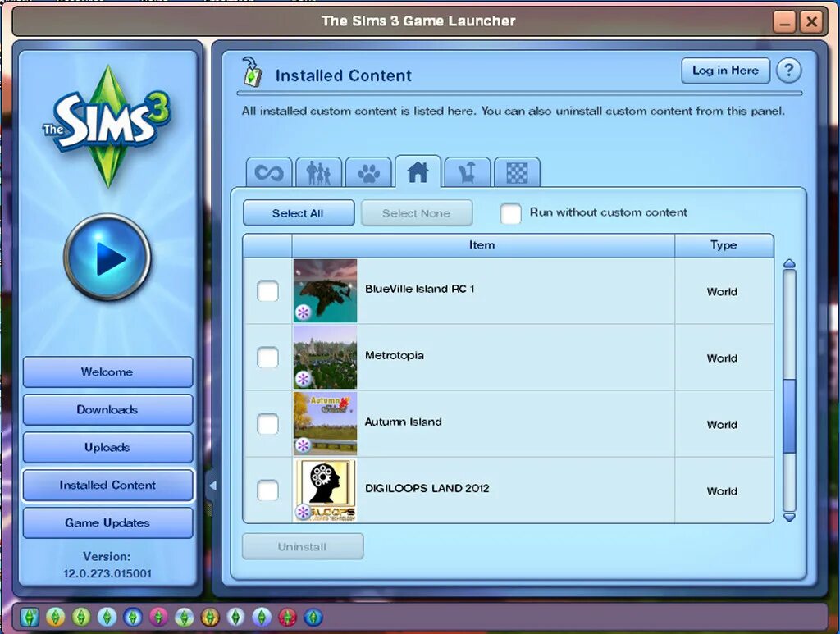Check the Metrotopia row checkbox
The height and width of the screenshot is (634, 840).
(x=268, y=357)
